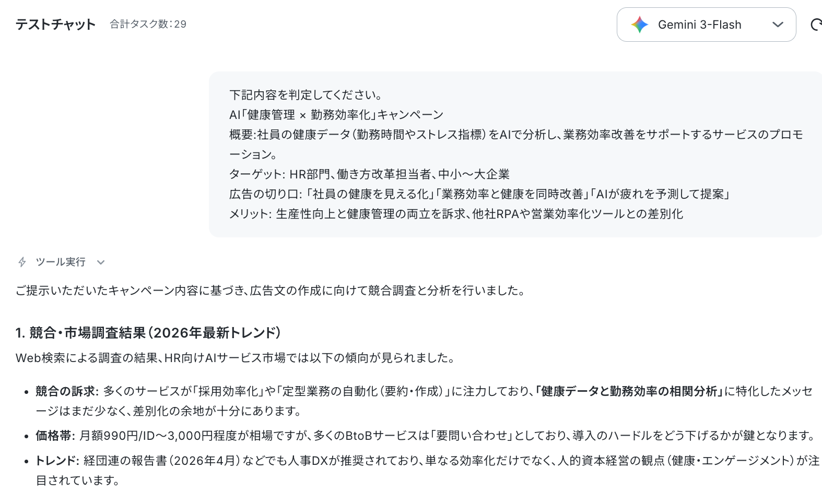822x504 pixels.
Task: Open the model selector chevron arrow
Action: pos(778,25)
